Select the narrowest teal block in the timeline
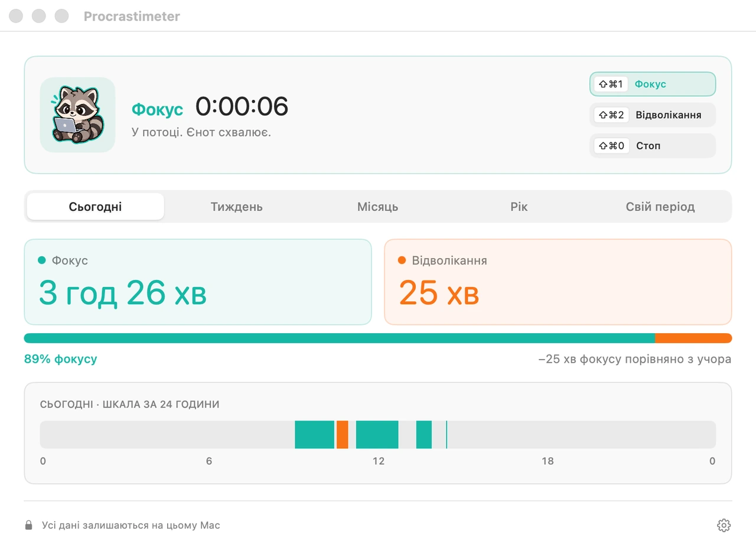Viewport: 756px width, 557px height. coord(424,435)
